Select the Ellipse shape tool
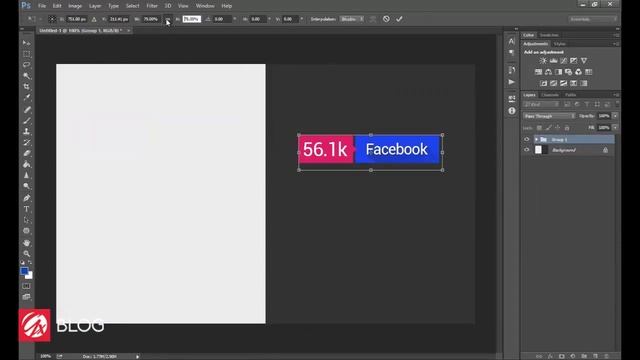Viewport: 640px width, 360px height. coord(27,231)
